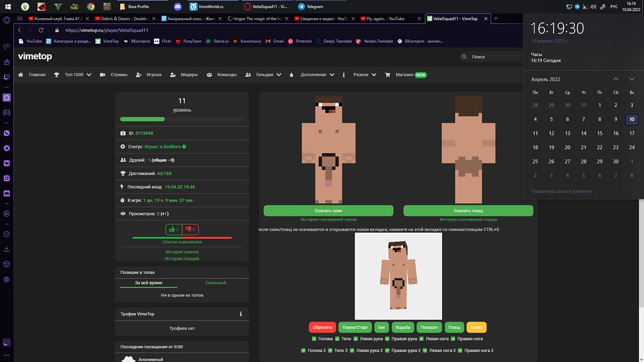644x362 pixels.
Task: Open the Стримы navigation item
Action: (x=114, y=74)
